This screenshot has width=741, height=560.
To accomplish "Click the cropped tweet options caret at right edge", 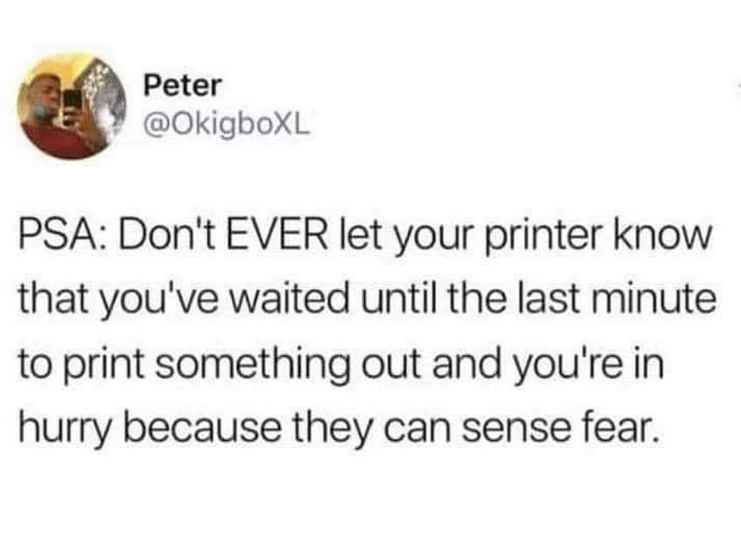I will pos(739,85).
